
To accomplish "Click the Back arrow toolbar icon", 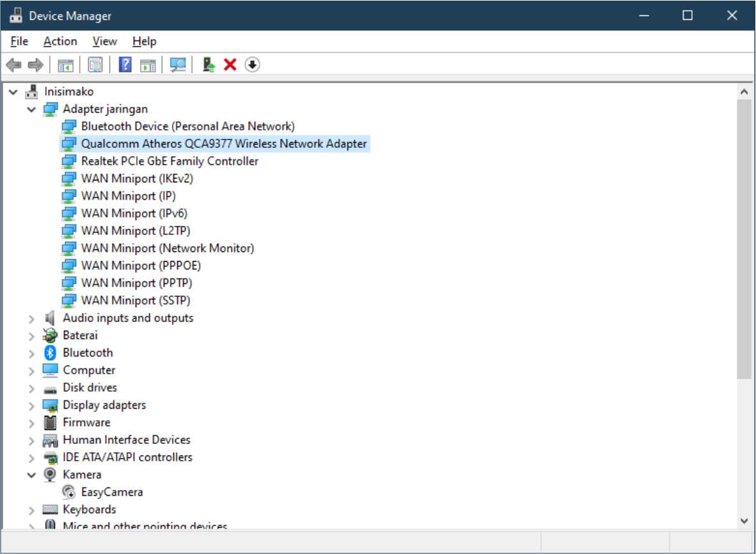I will pos(14,65).
